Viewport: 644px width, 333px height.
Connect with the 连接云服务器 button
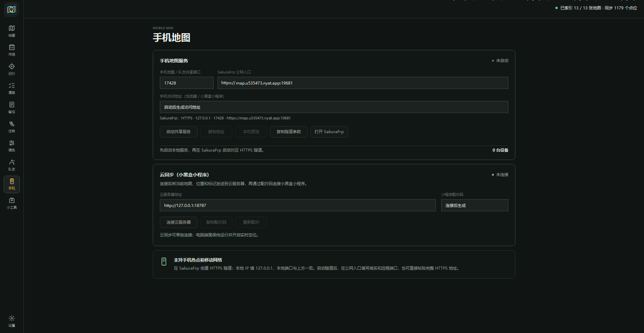(x=179, y=222)
